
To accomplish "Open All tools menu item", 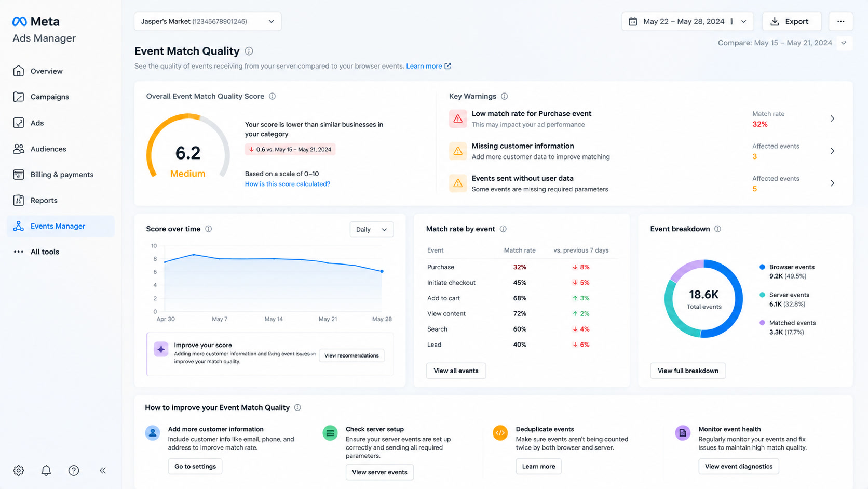I will click(x=61, y=252).
